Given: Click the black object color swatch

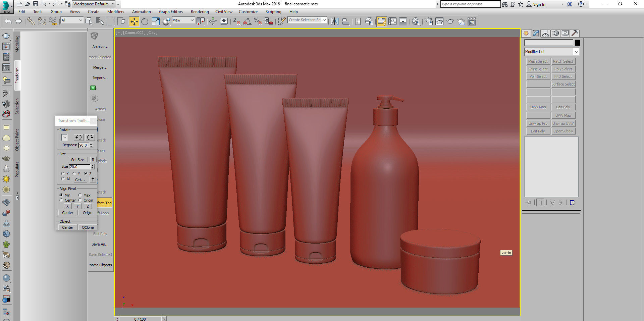Looking at the screenshot, I should click(577, 43).
